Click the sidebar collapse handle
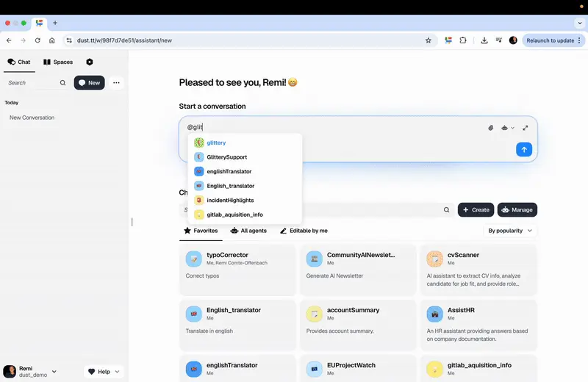588x382 pixels. click(x=132, y=222)
